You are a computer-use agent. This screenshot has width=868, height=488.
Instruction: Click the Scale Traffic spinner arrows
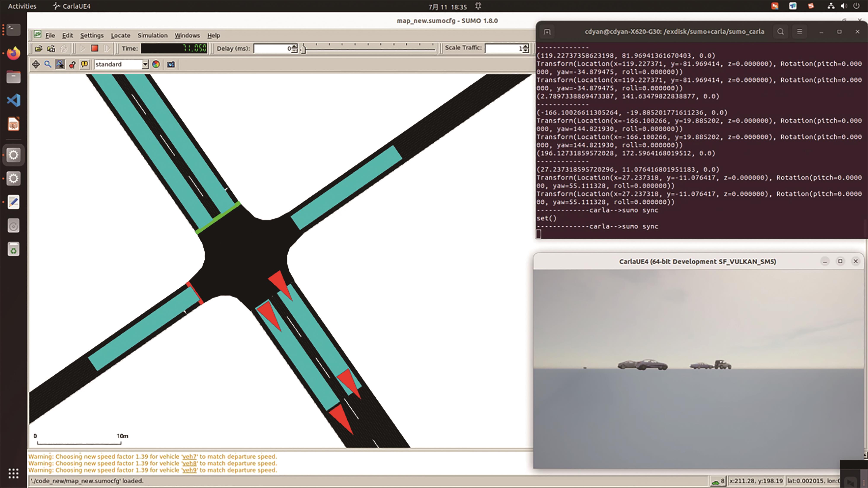coord(526,48)
